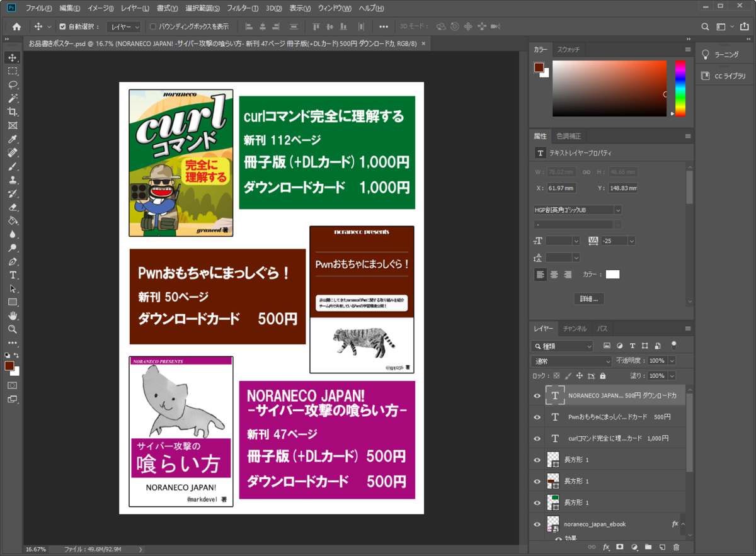Create a new layer with the plus-page icon
This screenshot has width=756, height=556.
[x=662, y=547]
